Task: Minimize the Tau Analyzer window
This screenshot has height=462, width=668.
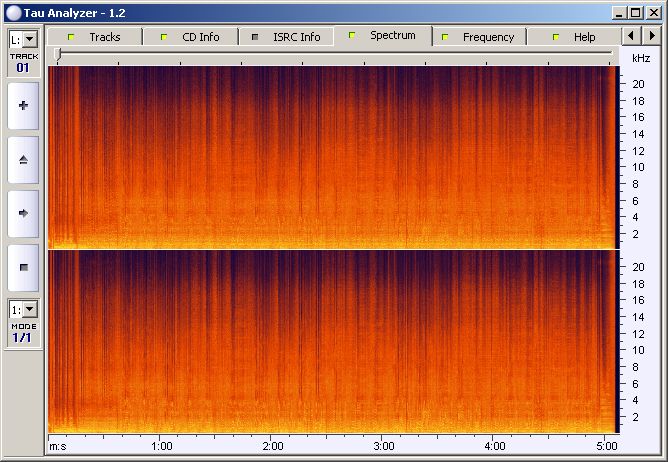Action: (x=620, y=12)
